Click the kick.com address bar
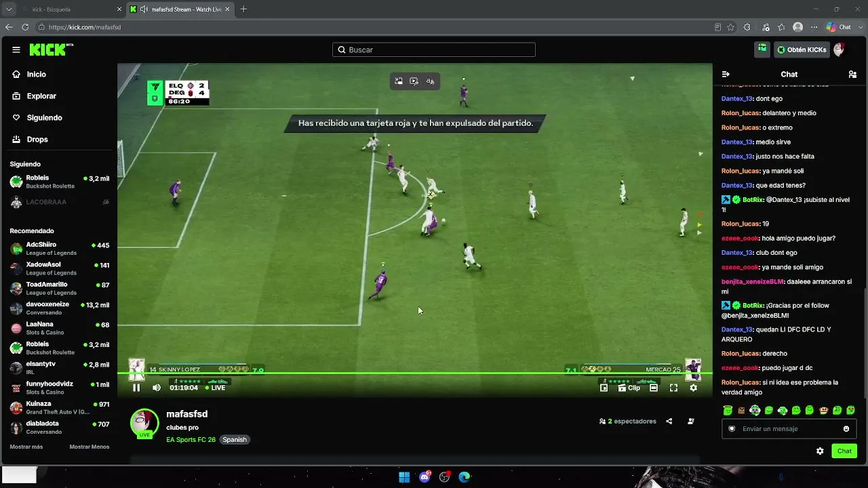This screenshot has height=488, width=868. [373, 27]
